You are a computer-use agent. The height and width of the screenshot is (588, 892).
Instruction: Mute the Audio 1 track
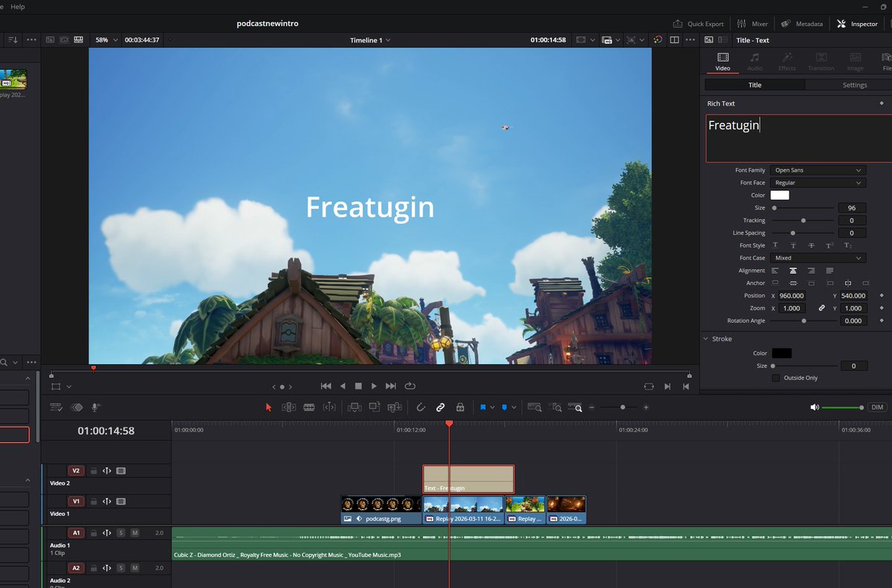[x=135, y=533]
